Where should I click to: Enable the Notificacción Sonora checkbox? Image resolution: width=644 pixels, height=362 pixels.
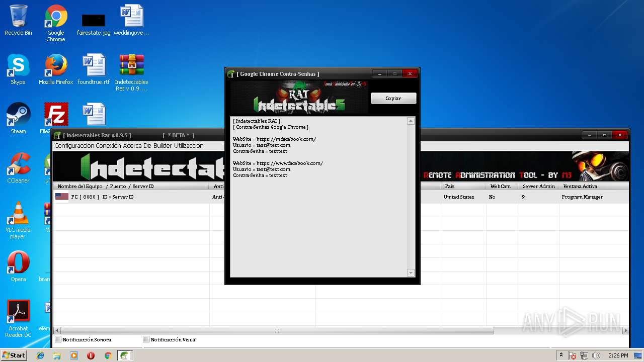58,339
